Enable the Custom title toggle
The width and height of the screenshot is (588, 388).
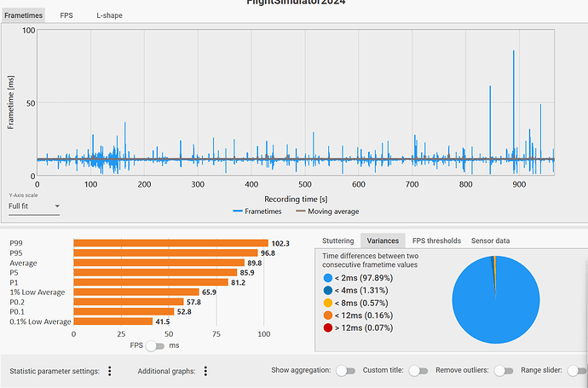[x=418, y=371]
